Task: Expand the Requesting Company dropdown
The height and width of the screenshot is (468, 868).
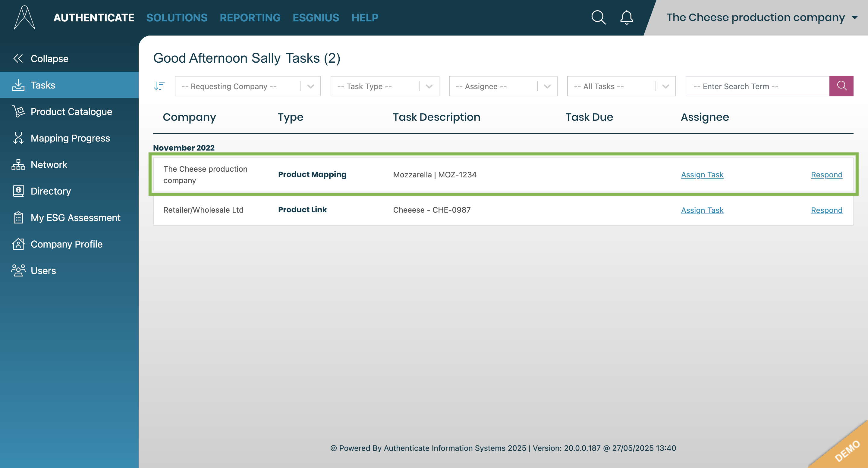Action: 247,86
